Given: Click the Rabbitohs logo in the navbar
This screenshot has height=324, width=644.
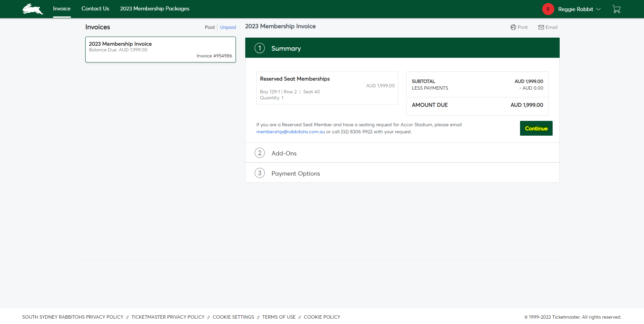Looking at the screenshot, I should tap(32, 9).
